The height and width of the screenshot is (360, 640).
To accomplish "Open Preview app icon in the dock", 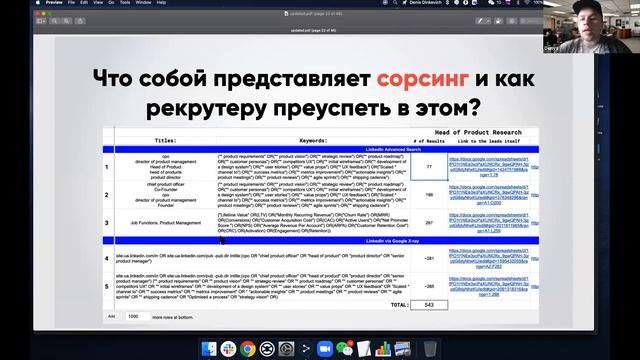I will (x=402, y=349).
